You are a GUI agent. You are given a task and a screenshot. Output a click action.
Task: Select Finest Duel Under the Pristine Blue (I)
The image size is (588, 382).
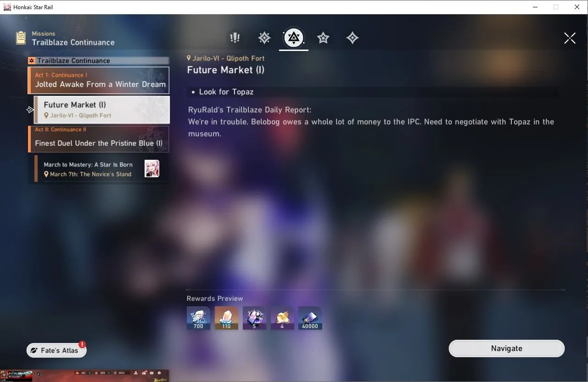(x=99, y=139)
